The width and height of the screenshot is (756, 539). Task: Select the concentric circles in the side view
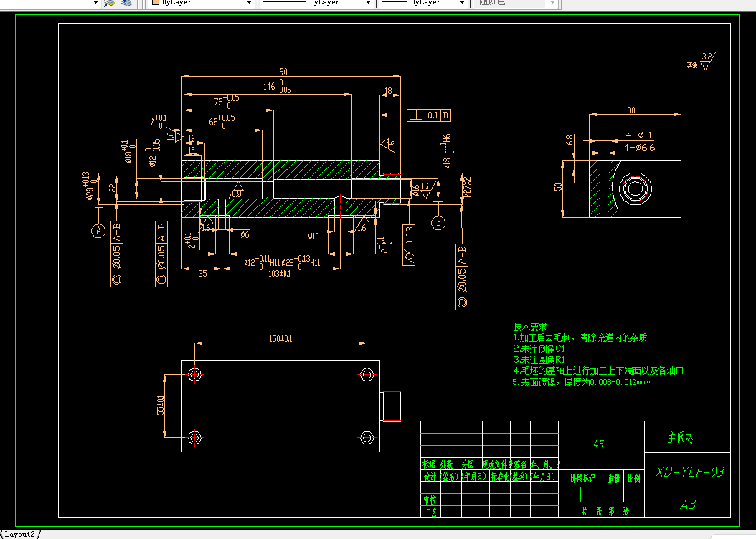(635, 189)
